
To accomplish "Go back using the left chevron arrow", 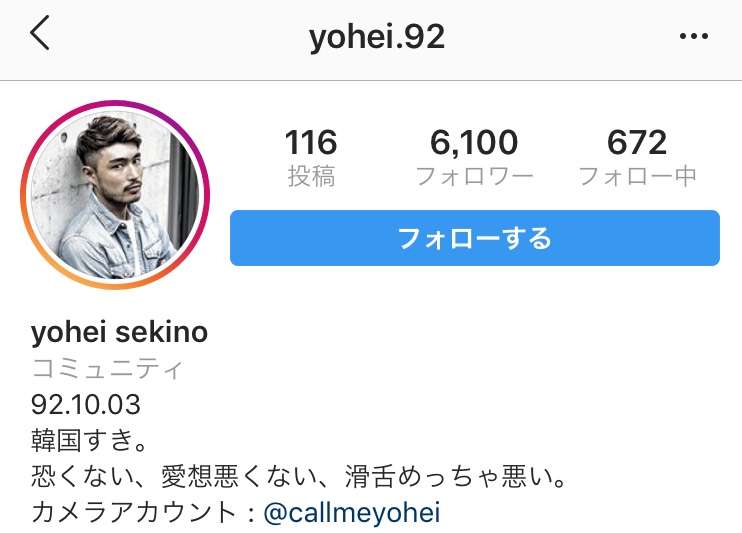I will (x=40, y=32).
